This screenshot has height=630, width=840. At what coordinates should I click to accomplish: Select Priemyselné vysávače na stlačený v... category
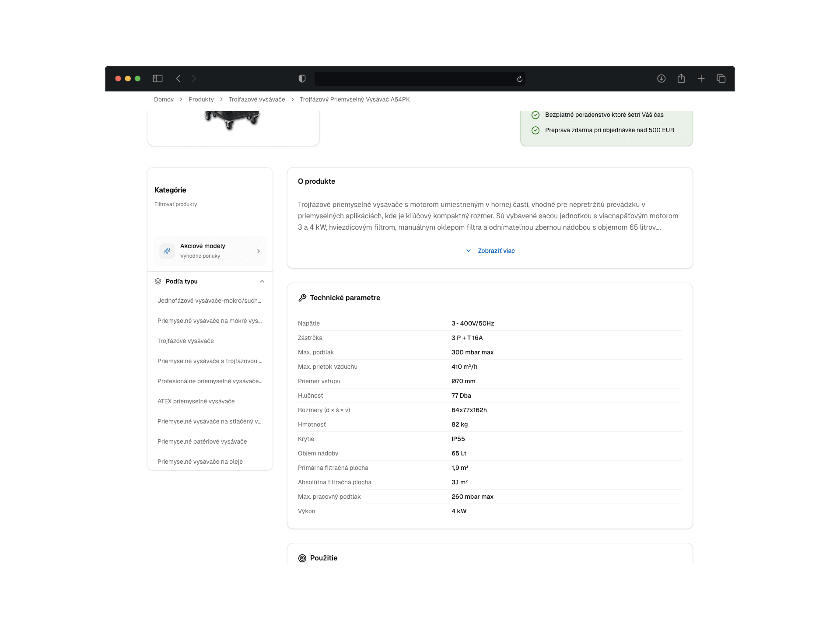[210, 421]
